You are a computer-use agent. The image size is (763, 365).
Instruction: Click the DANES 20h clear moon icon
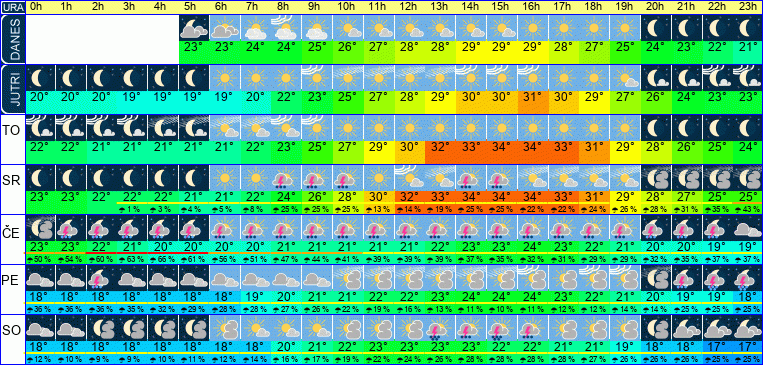(656, 28)
